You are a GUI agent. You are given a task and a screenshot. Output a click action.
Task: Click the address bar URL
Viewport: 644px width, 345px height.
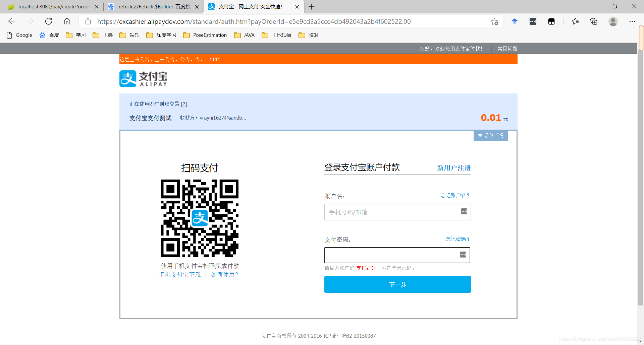[254, 21]
